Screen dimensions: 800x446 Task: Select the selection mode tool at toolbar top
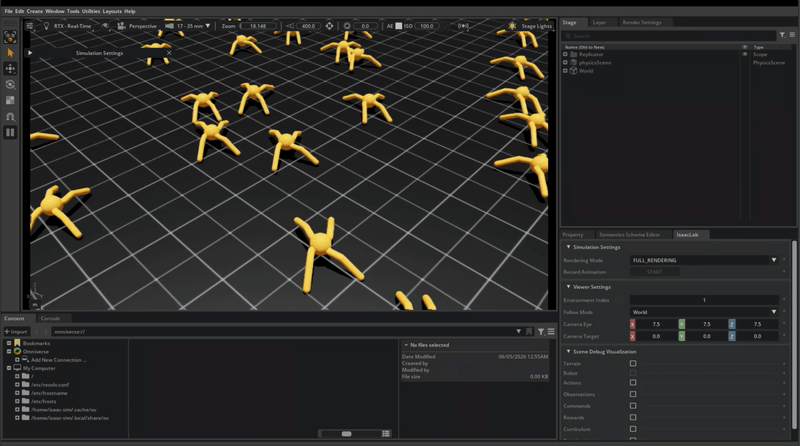click(x=10, y=37)
